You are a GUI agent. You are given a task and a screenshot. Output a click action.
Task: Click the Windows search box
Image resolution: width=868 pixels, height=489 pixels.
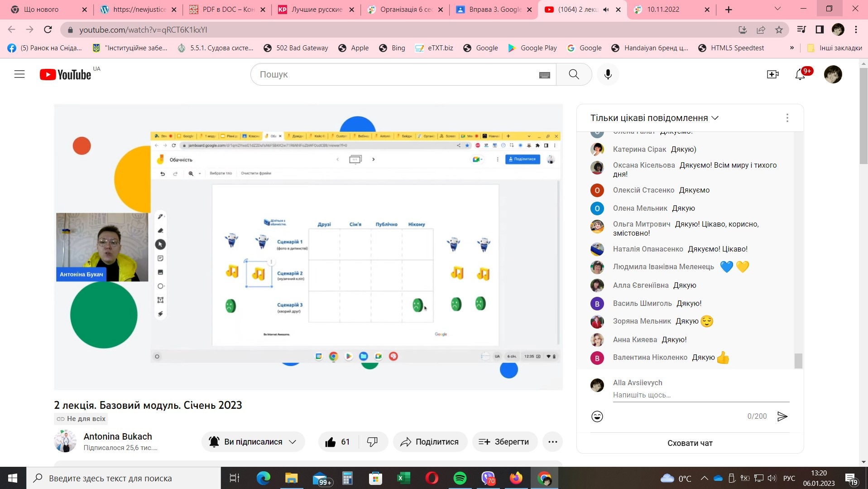point(123,478)
